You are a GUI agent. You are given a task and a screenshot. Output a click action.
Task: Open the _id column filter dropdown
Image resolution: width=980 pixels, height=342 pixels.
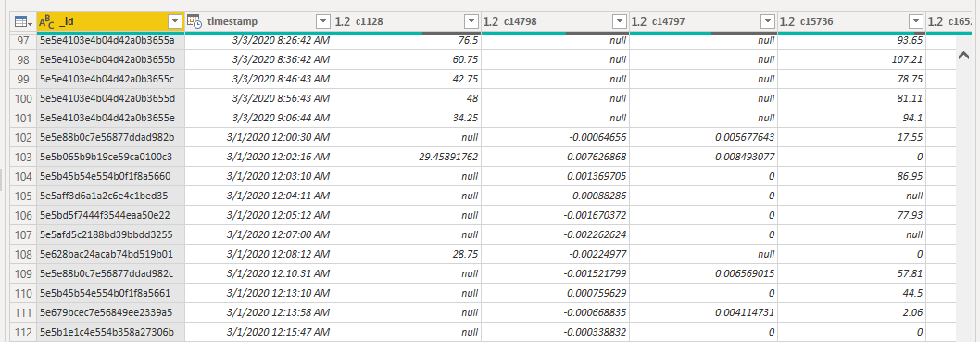point(175,22)
